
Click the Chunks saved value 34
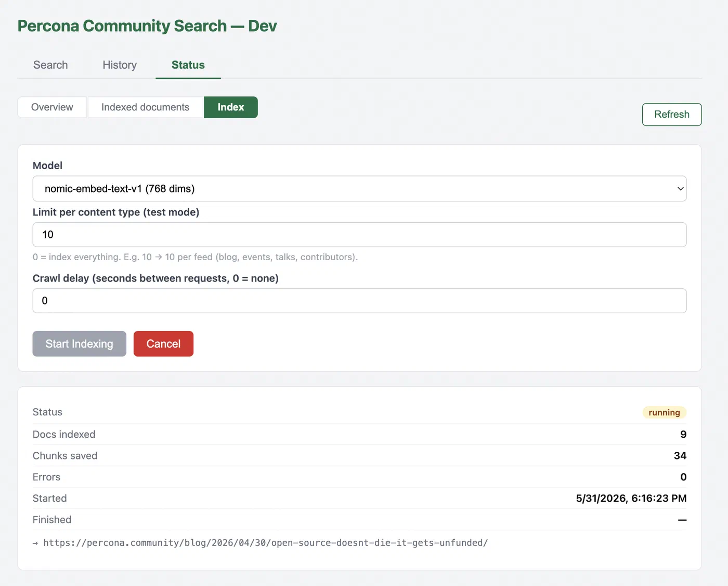point(680,456)
